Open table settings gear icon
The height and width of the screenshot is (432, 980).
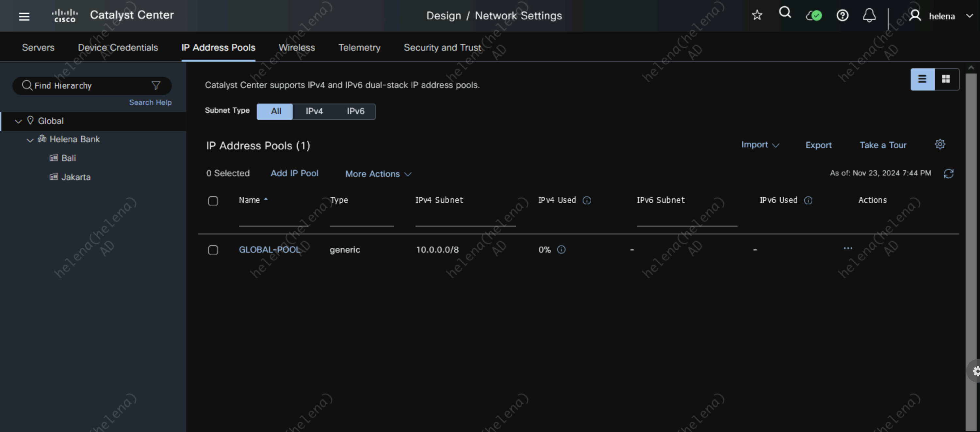point(940,144)
